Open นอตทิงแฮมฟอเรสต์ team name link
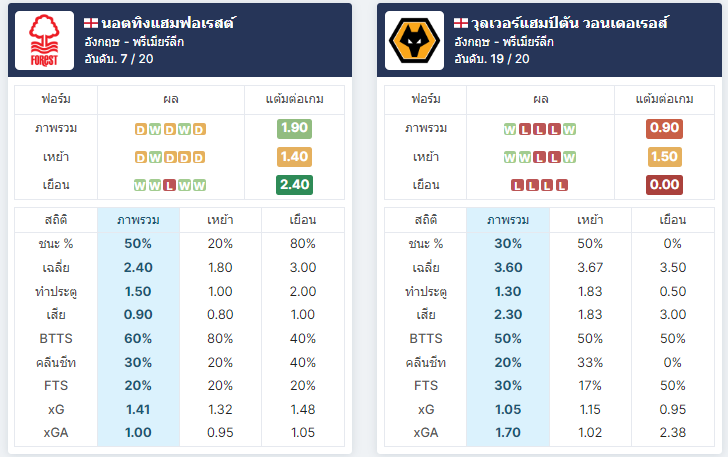The height and width of the screenshot is (457, 728). click(169, 23)
